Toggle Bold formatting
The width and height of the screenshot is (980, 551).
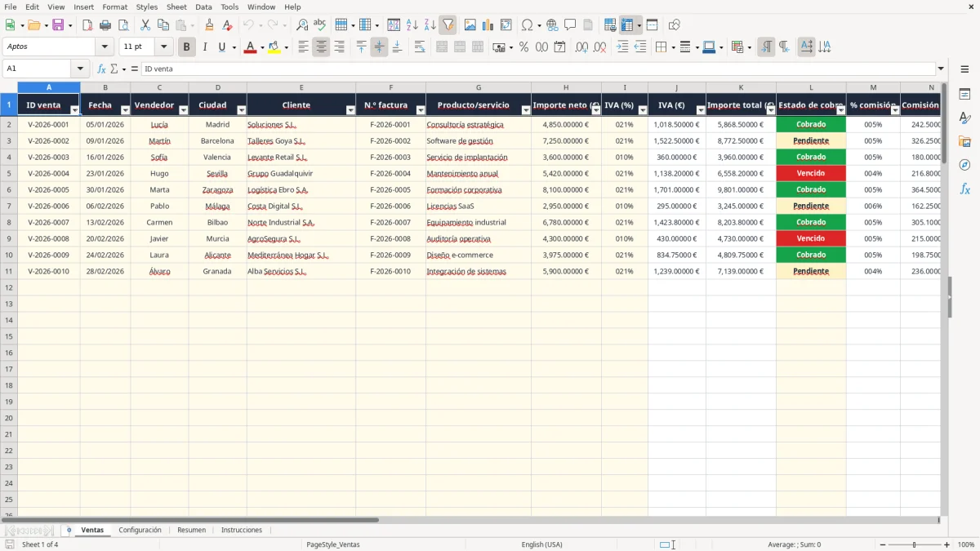(x=186, y=47)
